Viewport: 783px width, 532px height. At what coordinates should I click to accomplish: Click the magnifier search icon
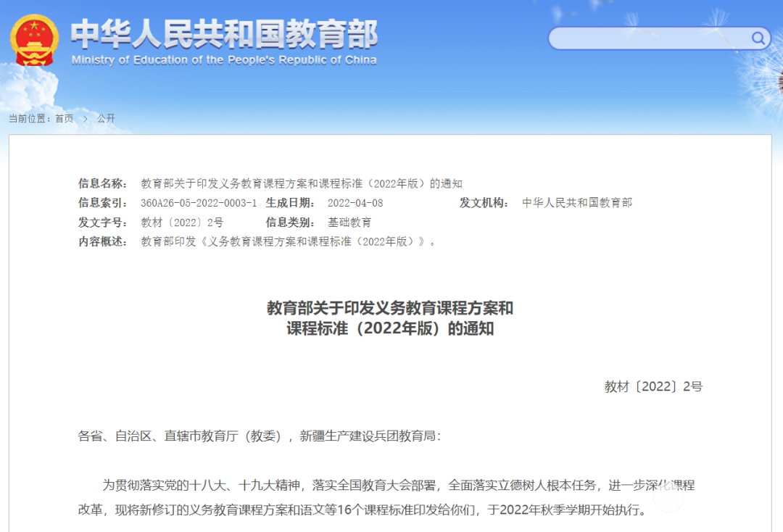coord(758,38)
